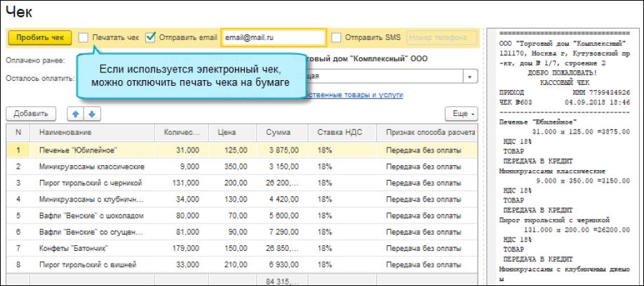Click the Признак способа расчета column header
644x286 pixels.
click(426, 132)
